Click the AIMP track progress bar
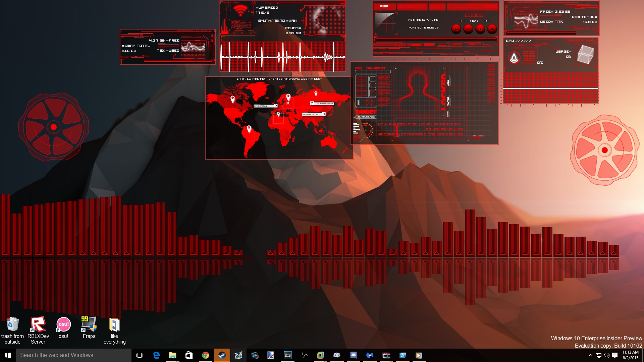 pos(436,39)
